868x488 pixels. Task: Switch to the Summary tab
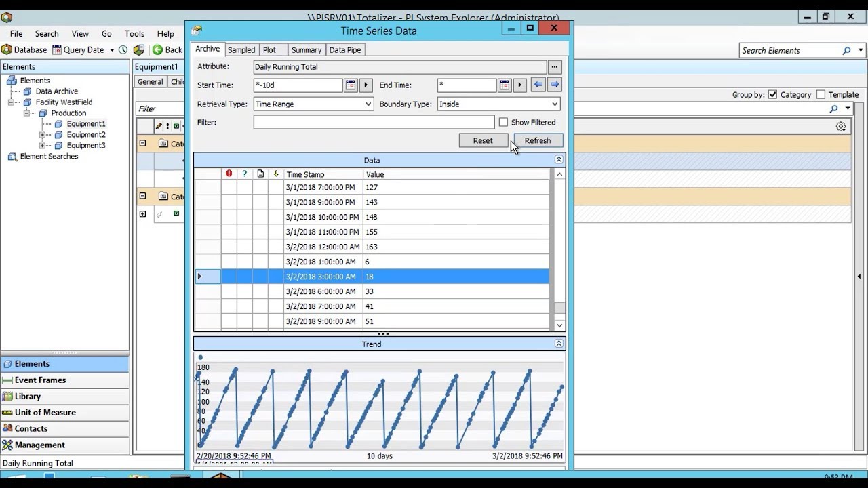point(307,50)
